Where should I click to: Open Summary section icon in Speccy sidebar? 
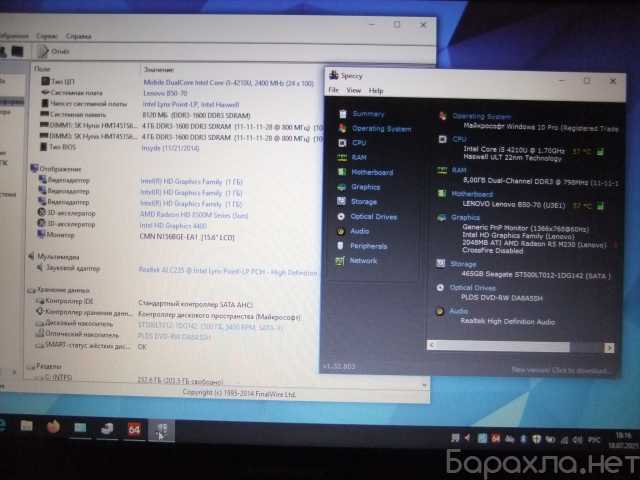click(x=343, y=114)
